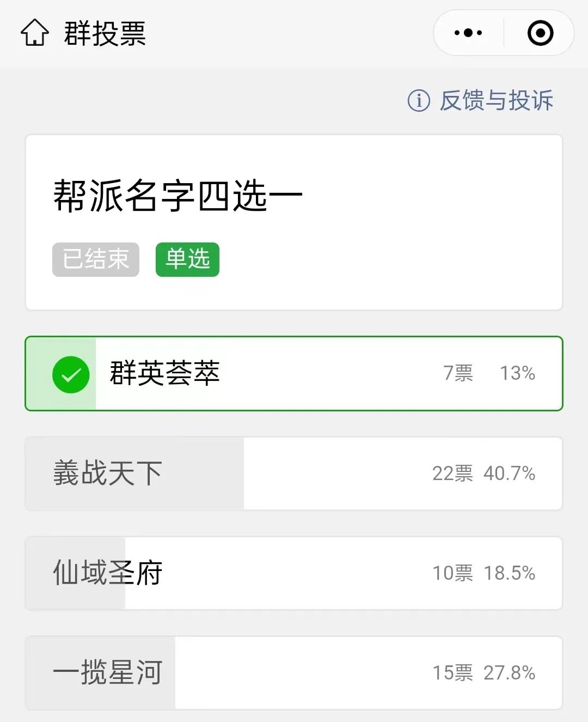Viewport: 588px width, 722px height.
Task: Click the 已结束 status tag
Action: tap(96, 259)
